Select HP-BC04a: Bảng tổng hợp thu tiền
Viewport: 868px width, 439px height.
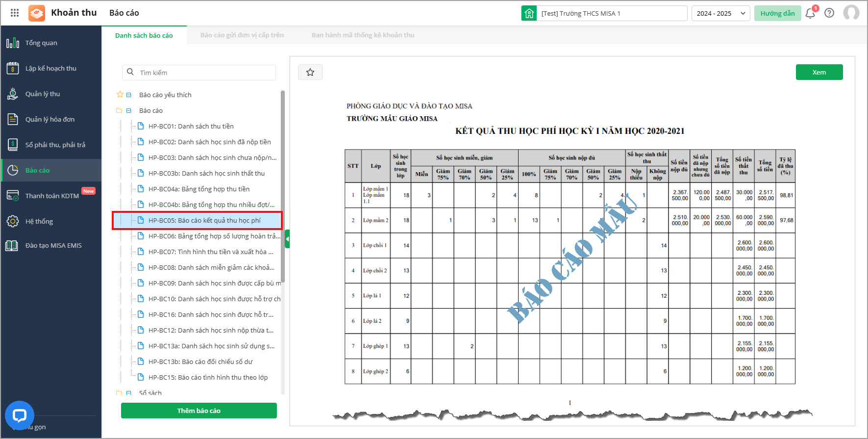click(x=199, y=189)
